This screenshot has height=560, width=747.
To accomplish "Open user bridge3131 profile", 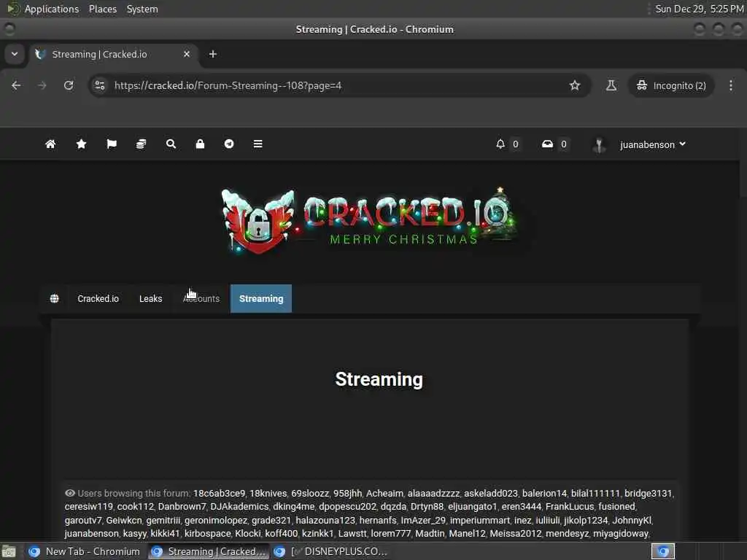I will [648, 494].
